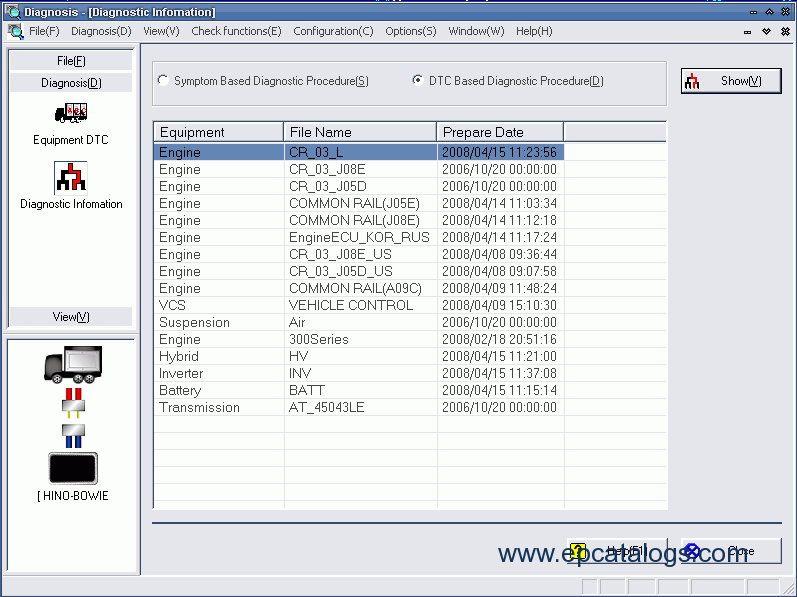
Task: Expand the View(V) sidebar section
Action: tap(71, 317)
